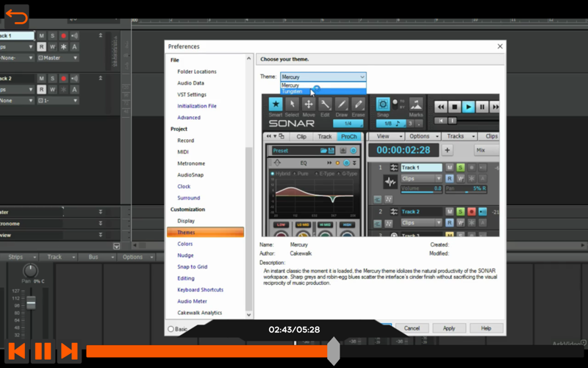This screenshot has height=368, width=588.
Task: Click the Marks icon in preview
Action: tap(416, 104)
